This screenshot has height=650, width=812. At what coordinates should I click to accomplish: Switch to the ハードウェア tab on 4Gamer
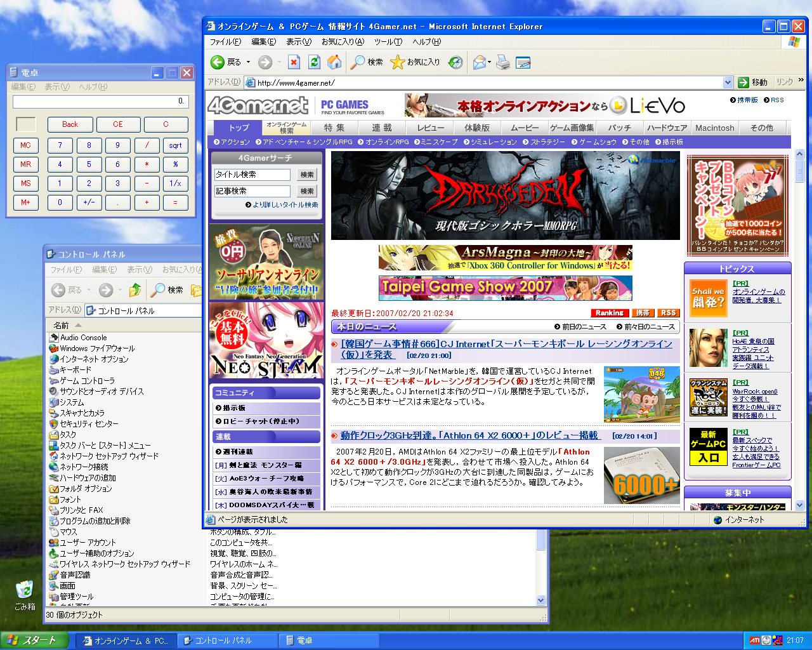[667, 128]
